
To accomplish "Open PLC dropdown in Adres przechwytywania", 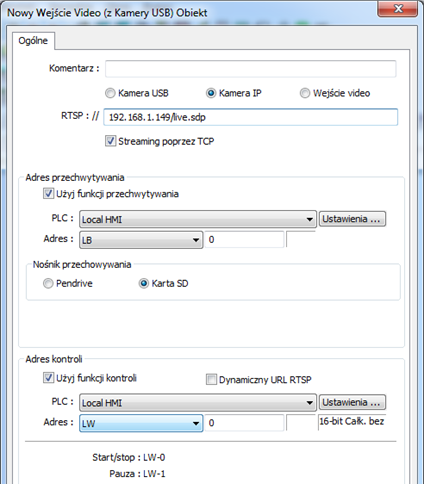I will coord(198,219).
